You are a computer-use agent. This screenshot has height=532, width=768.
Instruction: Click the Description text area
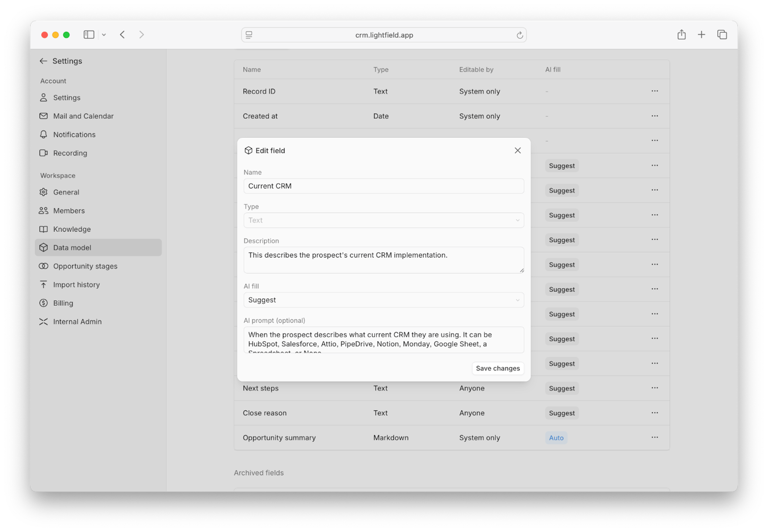click(x=383, y=260)
